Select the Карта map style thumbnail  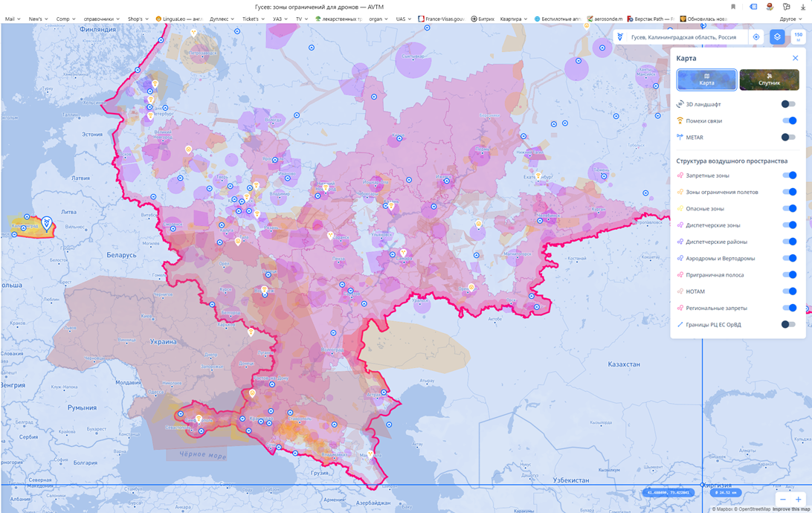[706, 80]
